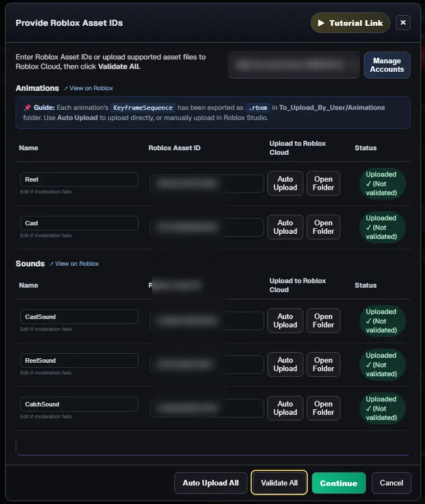
Task: Click the Animations 'Roblox Asset ID' column header
Action: pos(174,148)
